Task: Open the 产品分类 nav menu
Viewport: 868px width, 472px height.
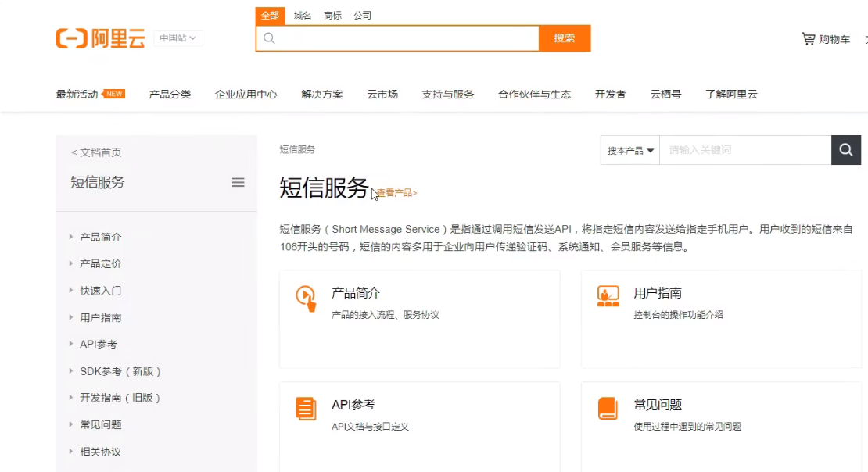Action: click(x=170, y=94)
